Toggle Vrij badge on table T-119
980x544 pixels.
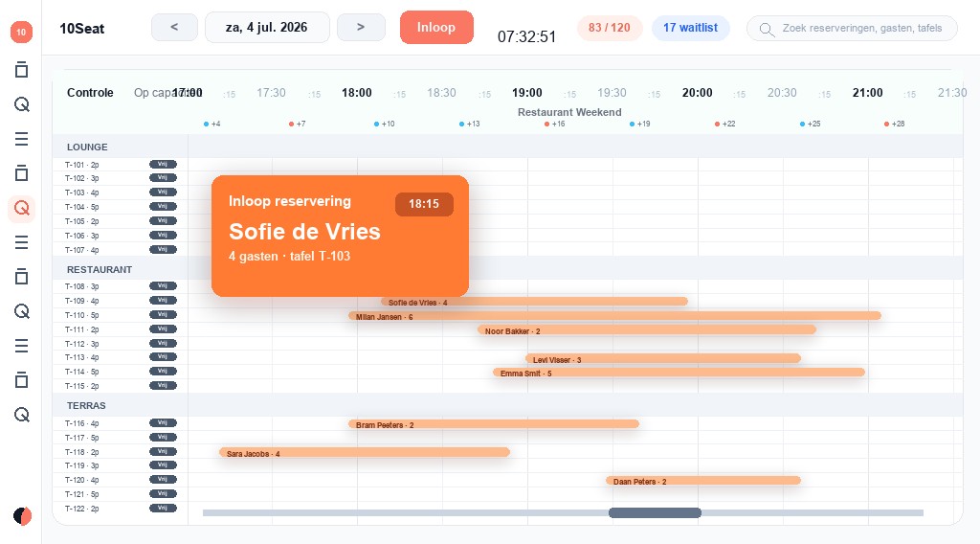click(x=163, y=465)
